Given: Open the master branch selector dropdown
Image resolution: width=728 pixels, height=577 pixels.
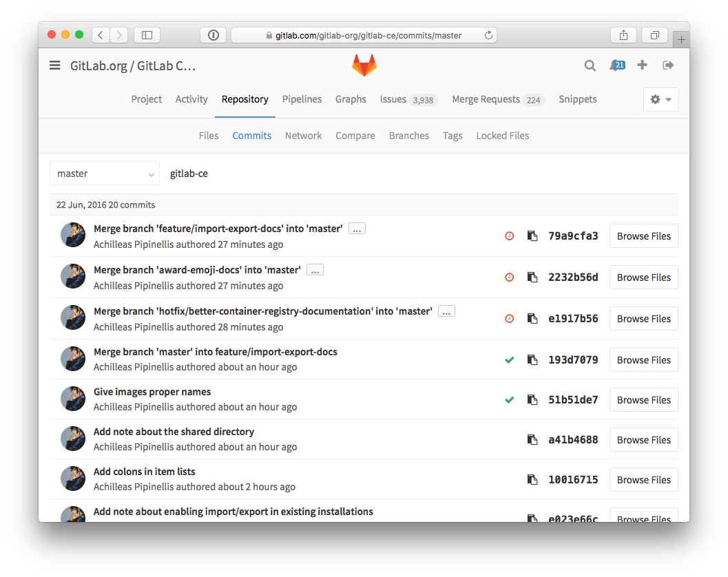Looking at the screenshot, I should [104, 173].
